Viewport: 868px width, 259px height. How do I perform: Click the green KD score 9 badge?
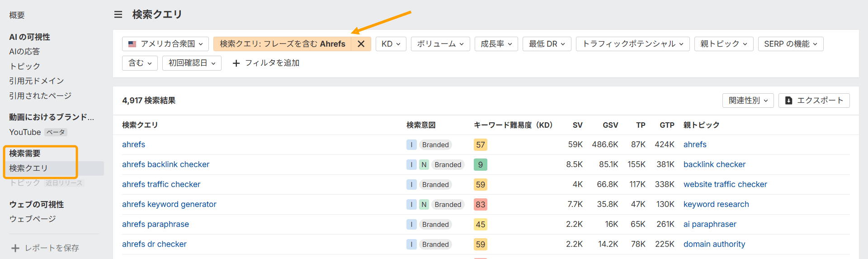[480, 165]
